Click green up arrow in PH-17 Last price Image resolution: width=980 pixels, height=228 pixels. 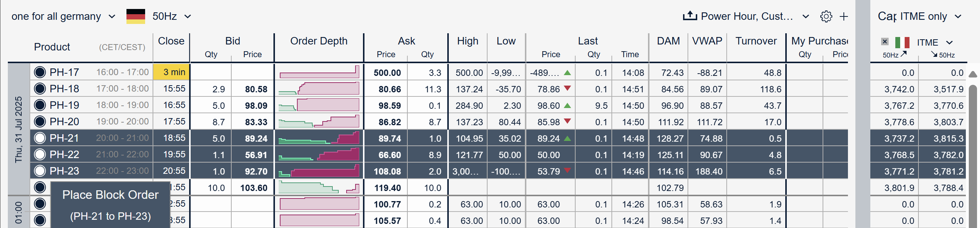(x=567, y=73)
